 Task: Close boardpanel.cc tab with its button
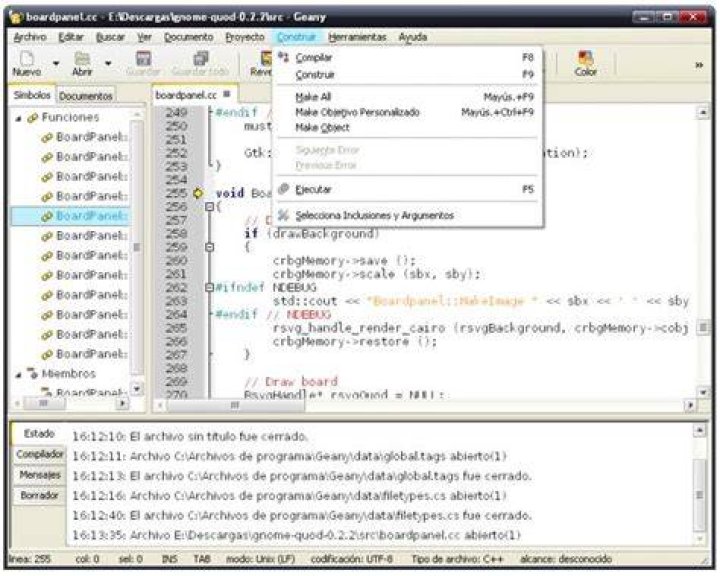point(227,94)
